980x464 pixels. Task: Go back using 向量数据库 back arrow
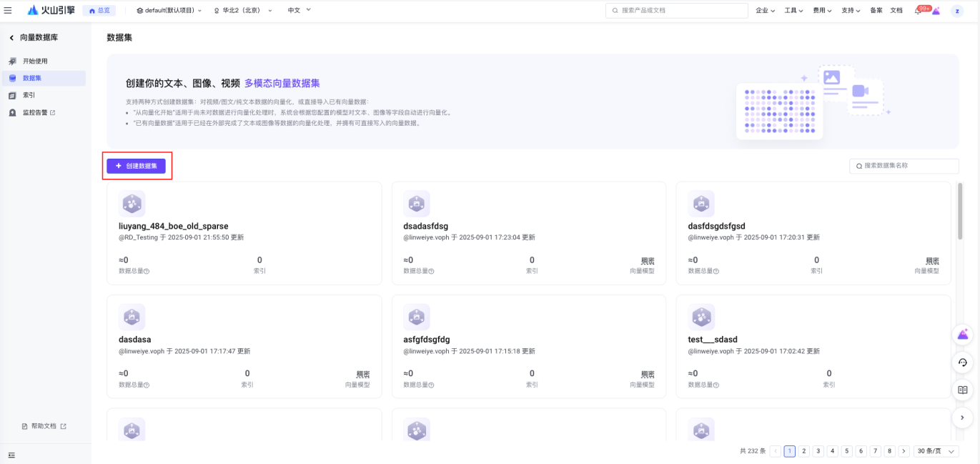click(11, 37)
